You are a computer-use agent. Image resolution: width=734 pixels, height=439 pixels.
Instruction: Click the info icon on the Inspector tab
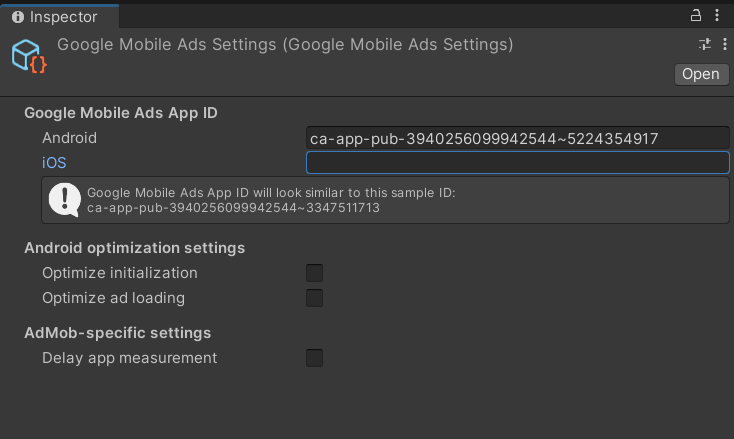coord(18,17)
